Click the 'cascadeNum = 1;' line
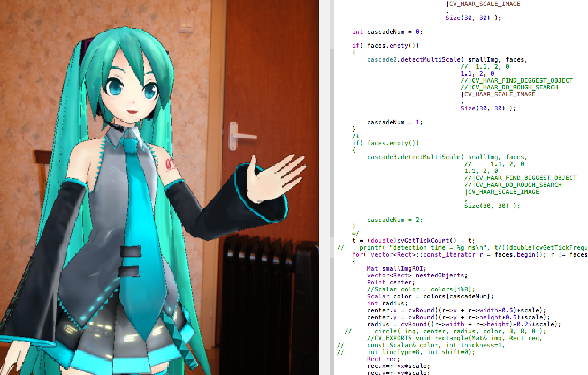 394,122
